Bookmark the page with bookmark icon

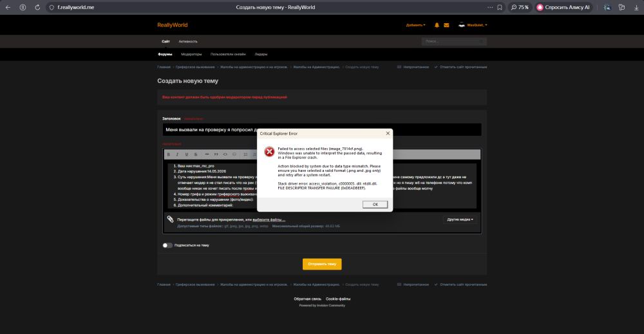[500, 7]
